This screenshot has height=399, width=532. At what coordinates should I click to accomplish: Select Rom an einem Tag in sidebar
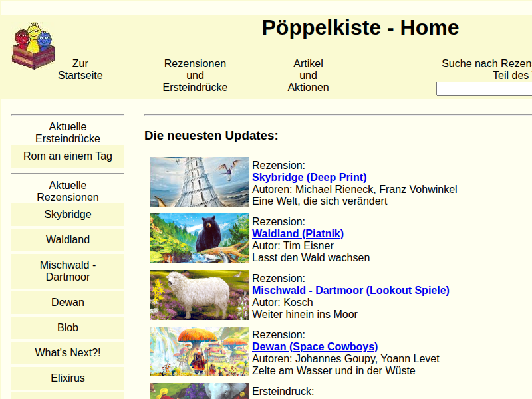tap(68, 156)
